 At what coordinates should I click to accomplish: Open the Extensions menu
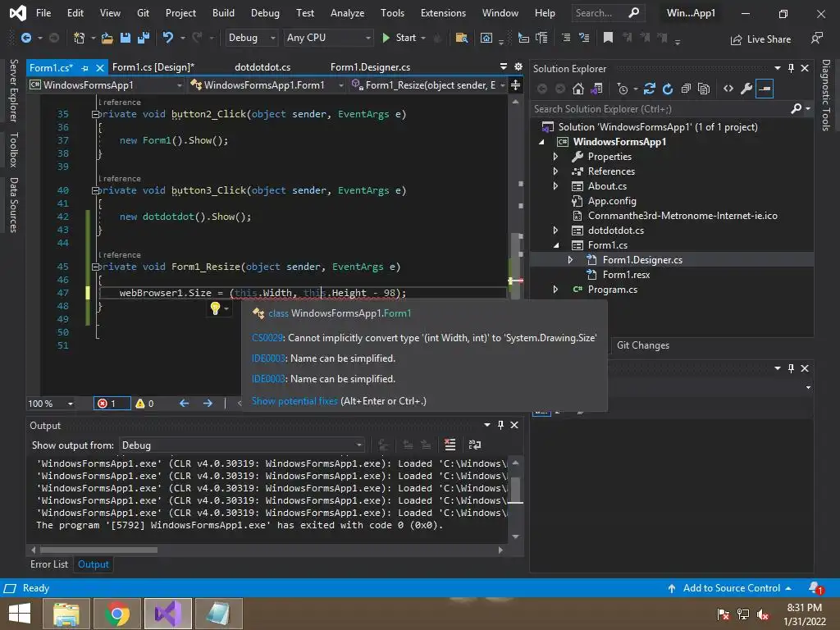443,13
